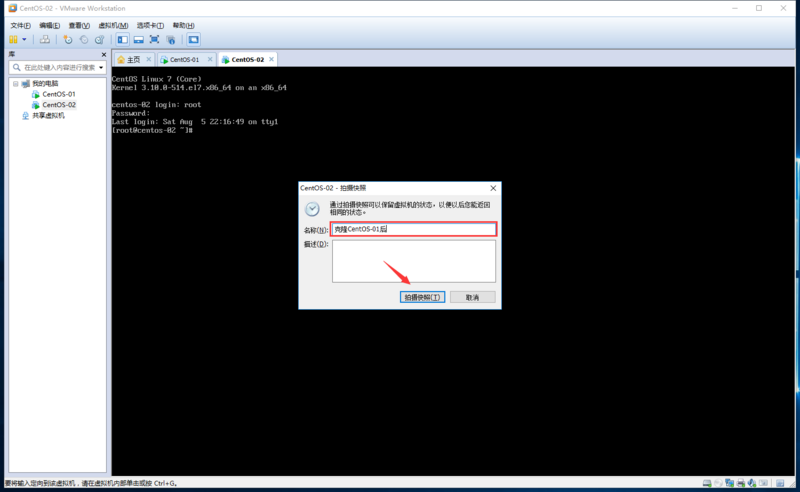The image size is (800, 492).
Task: Click the home icon on 主页 tab
Action: pos(121,60)
